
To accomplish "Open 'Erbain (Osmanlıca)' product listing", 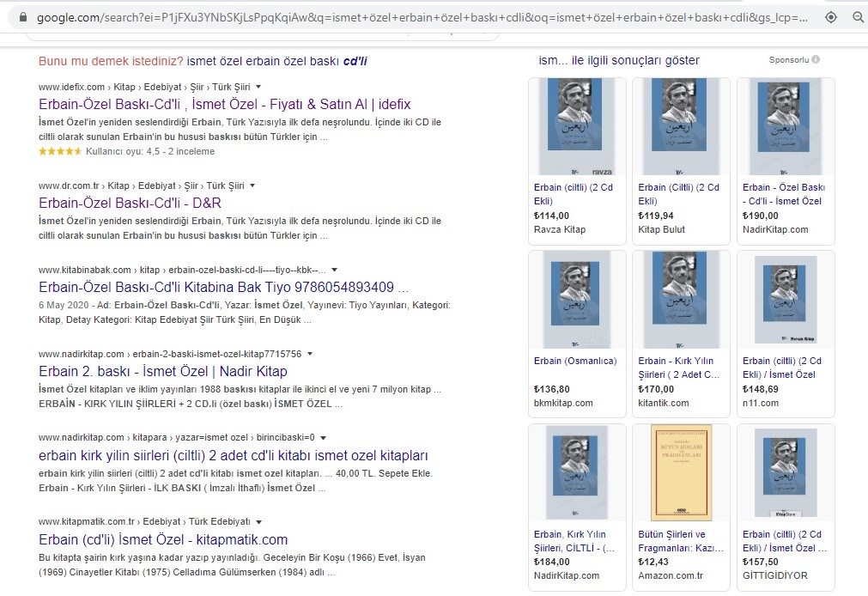I will click(x=575, y=361).
